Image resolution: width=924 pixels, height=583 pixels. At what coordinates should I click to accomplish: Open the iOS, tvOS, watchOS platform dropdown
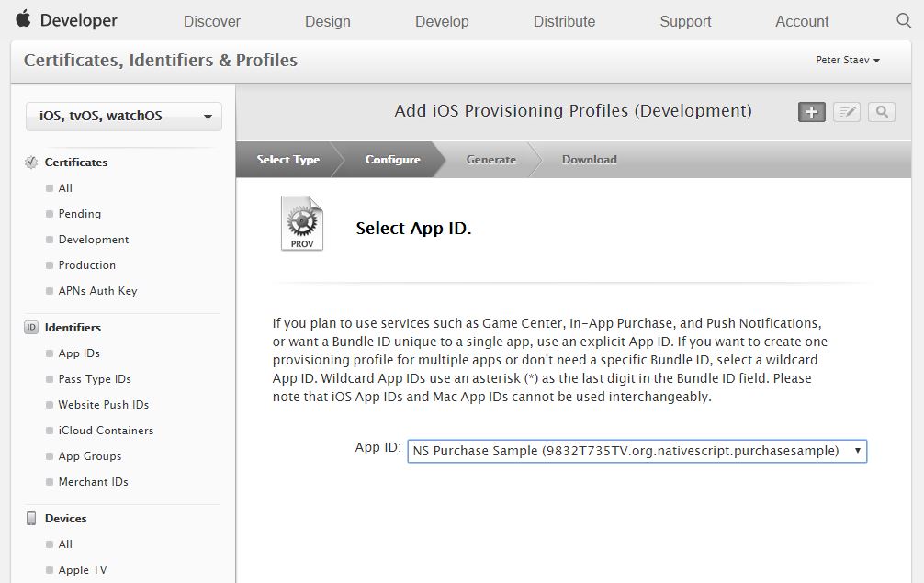tap(124, 116)
